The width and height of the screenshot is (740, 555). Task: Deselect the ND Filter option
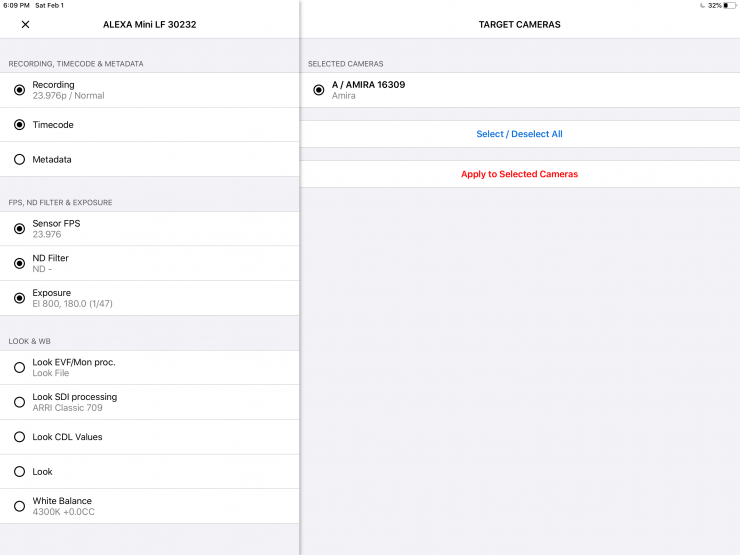tap(19, 263)
